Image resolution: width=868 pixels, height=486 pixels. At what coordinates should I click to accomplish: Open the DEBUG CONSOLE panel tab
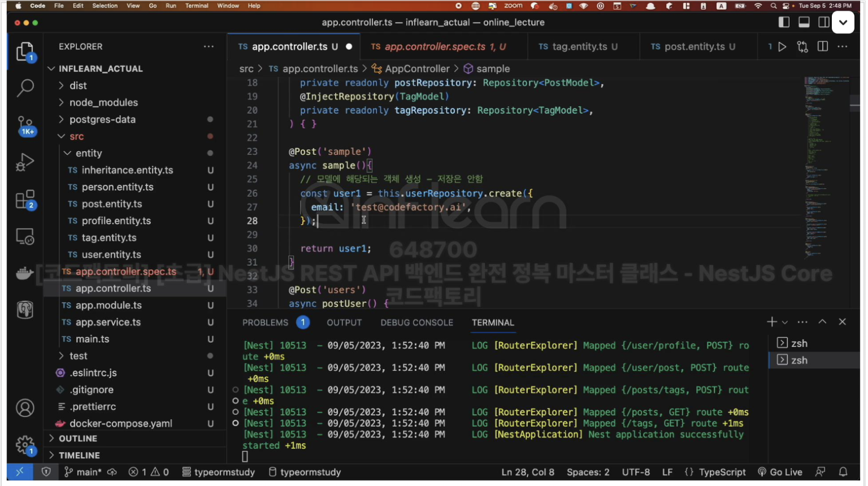tap(417, 323)
